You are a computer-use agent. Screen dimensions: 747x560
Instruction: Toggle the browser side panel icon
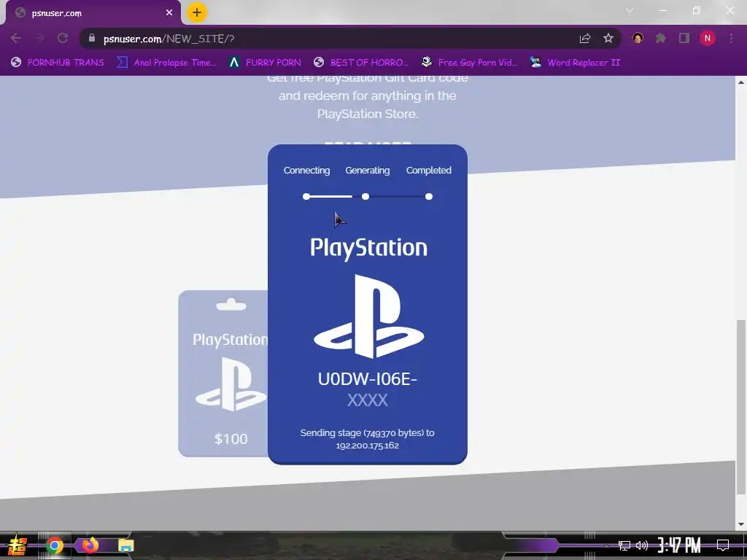pyautogui.click(x=684, y=38)
